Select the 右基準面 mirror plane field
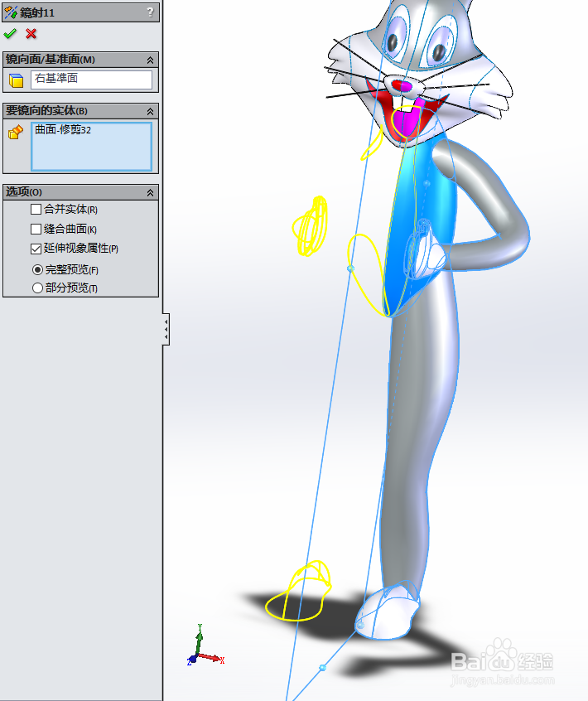588x701 pixels. [x=92, y=79]
